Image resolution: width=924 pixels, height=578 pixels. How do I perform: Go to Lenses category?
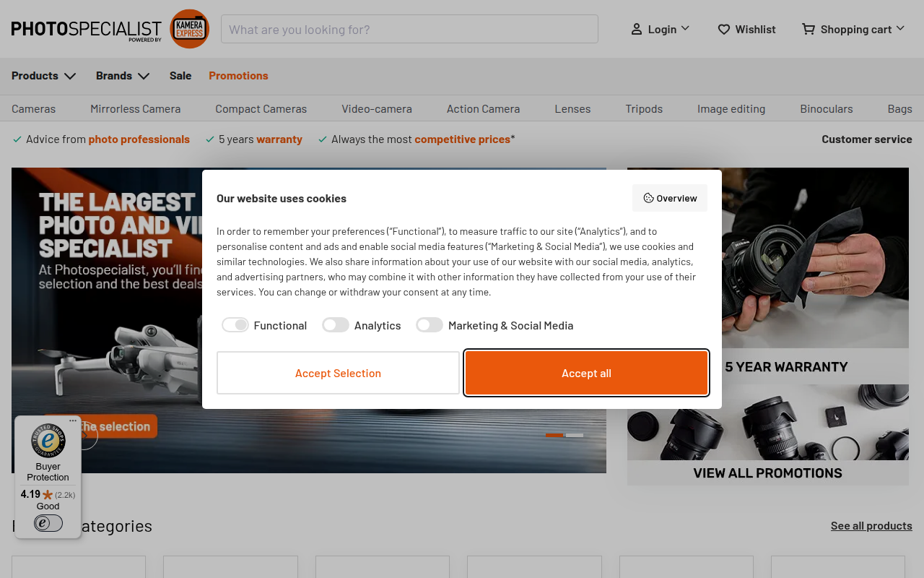tap(572, 109)
